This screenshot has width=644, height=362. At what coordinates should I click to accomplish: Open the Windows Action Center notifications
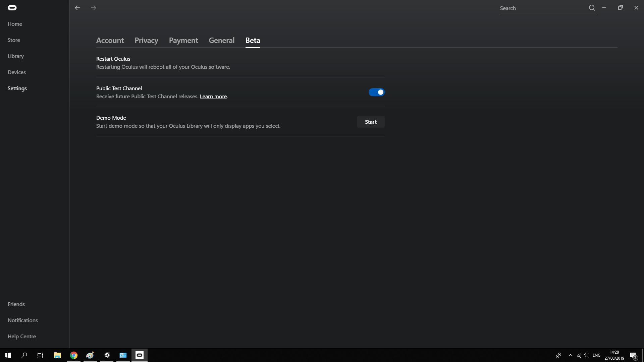click(633, 355)
